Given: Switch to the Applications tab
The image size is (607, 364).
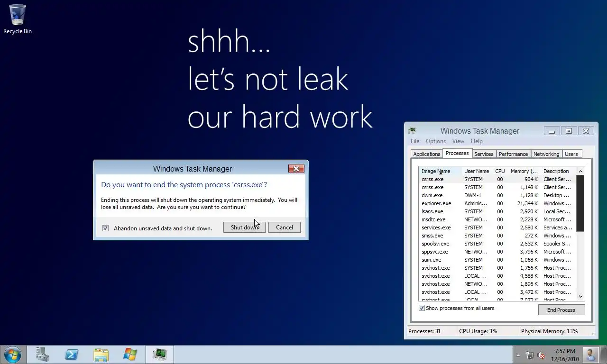Looking at the screenshot, I should click(x=427, y=154).
